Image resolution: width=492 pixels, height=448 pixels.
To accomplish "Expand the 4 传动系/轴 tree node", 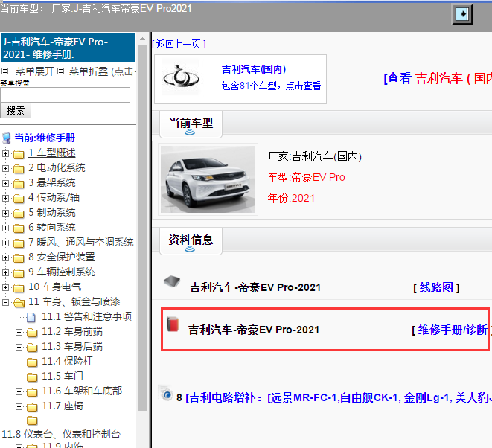I will tap(5, 198).
